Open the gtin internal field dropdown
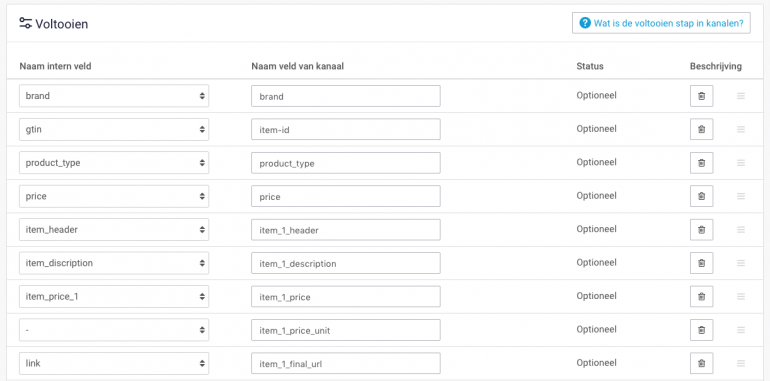The height and width of the screenshot is (381, 770). coord(114,129)
